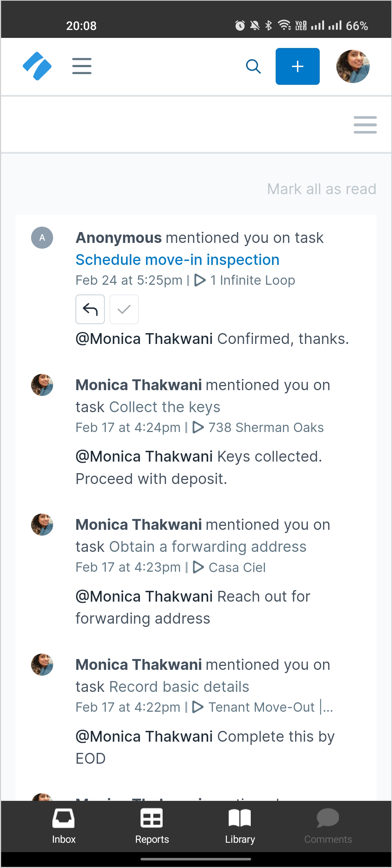The image size is (392, 868).
Task: Open the profile photo in the header
Action: [353, 66]
